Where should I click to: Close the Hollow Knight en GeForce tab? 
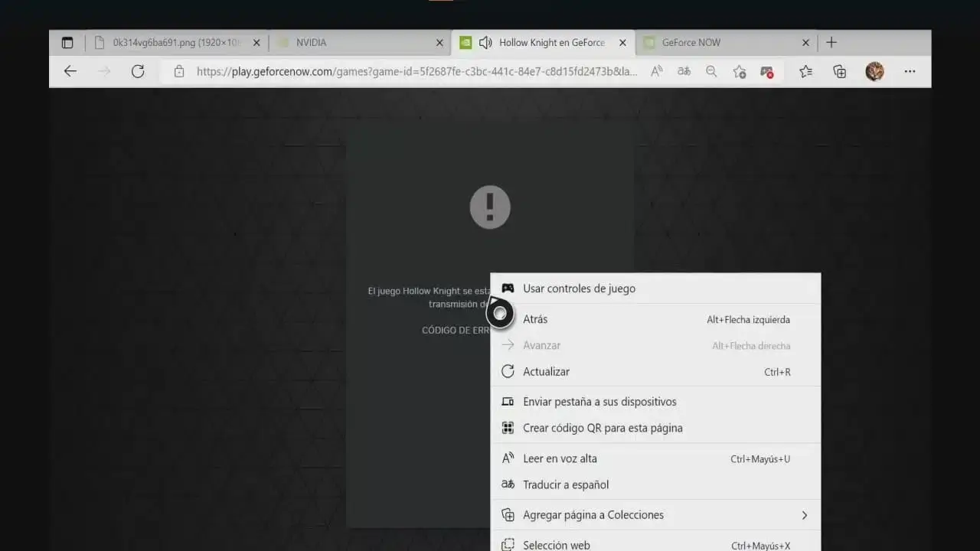622,43
